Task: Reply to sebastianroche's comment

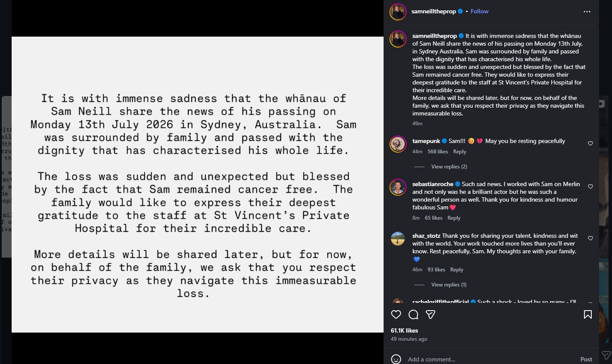Action: 454,218
